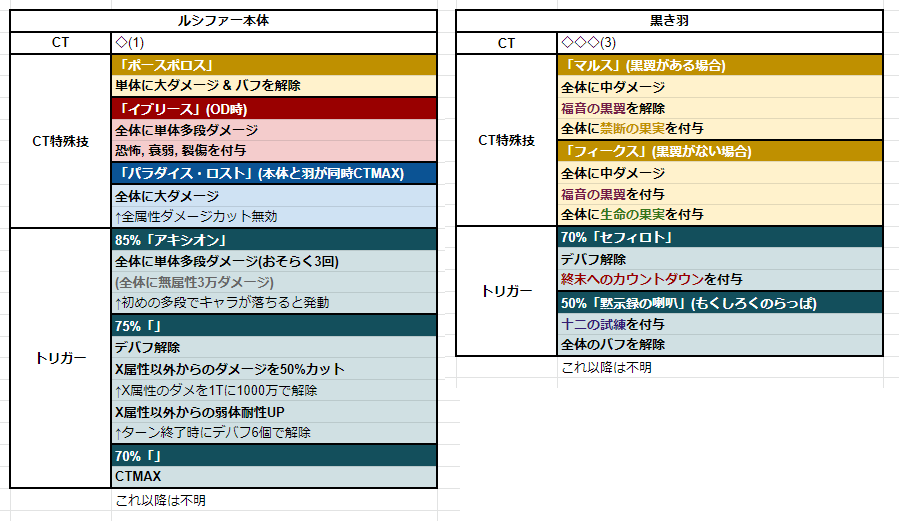Select cell ↑ターン終了時にデバフ6個で解除
This screenshot has width=899, height=521.
(x=274, y=433)
